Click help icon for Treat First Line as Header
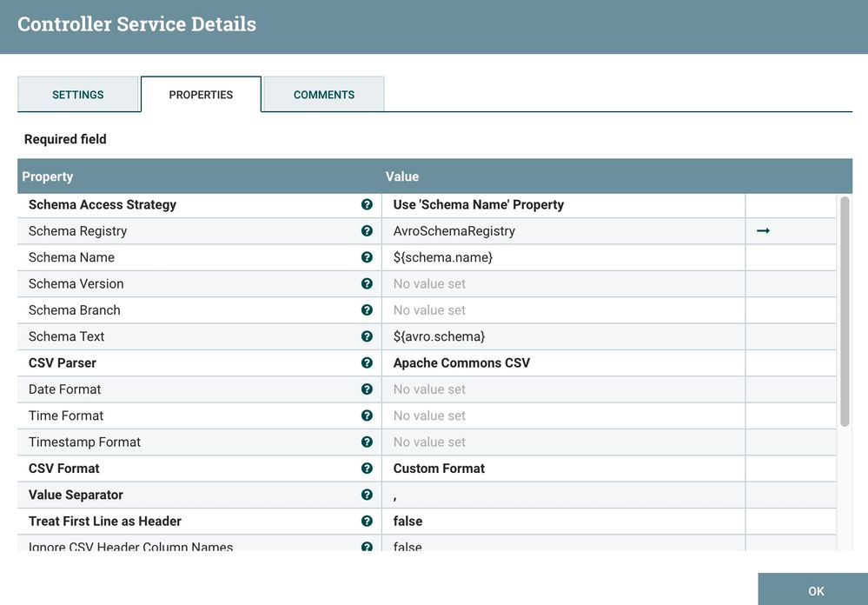Screen dimensions: 868x605 click(367, 521)
